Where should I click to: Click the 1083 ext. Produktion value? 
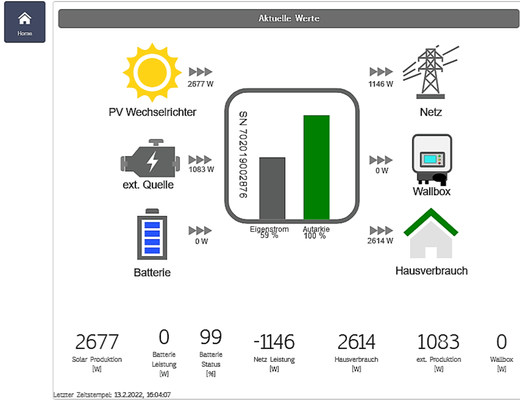438,342
